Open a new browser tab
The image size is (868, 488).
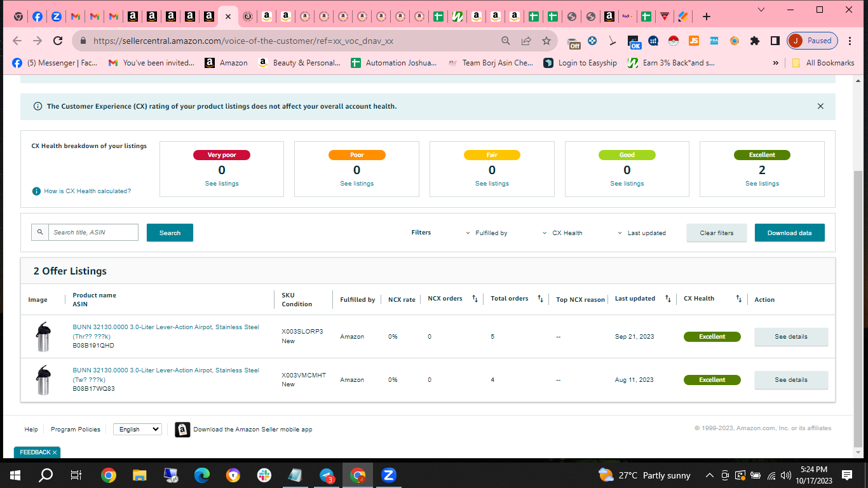click(706, 17)
